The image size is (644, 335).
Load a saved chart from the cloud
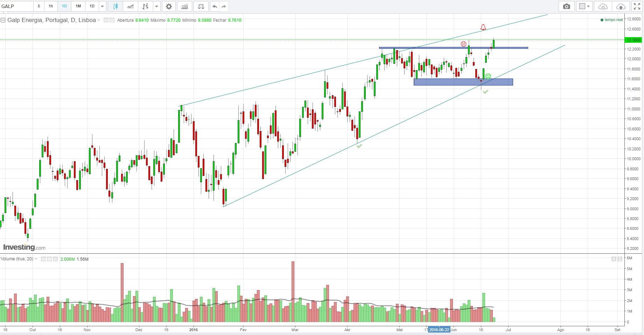[603, 6]
